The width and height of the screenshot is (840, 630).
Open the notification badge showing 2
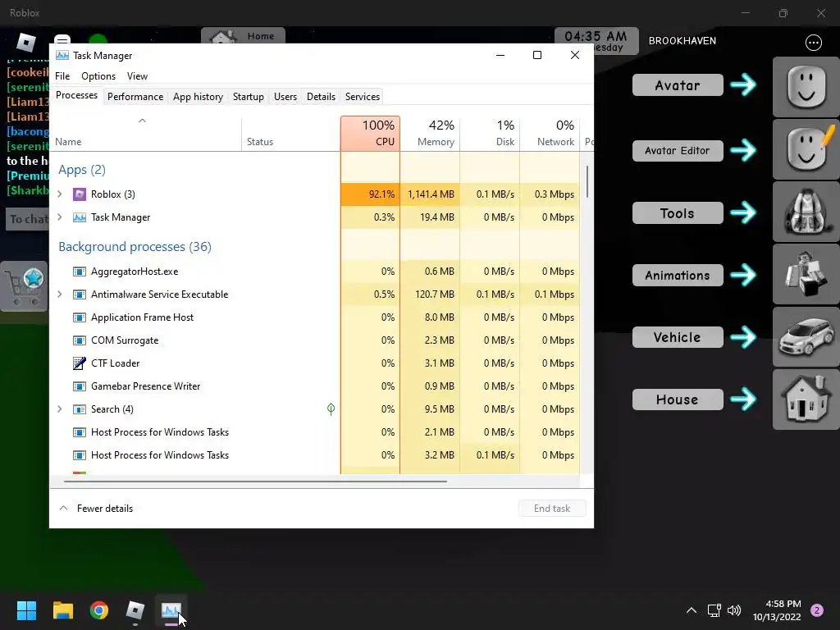click(817, 610)
